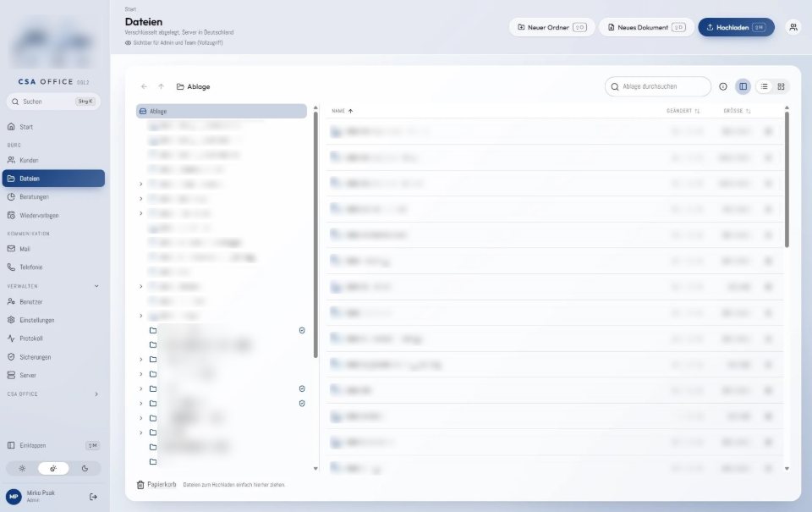
Task: Open the team access icon in the header
Action: pos(793,27)
